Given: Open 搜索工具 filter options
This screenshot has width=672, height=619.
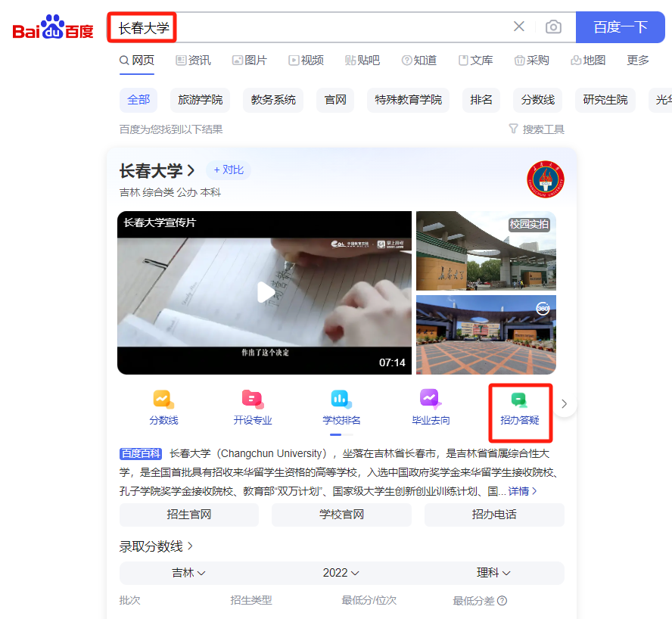Looking at the screenshot, I should (537, 129).
